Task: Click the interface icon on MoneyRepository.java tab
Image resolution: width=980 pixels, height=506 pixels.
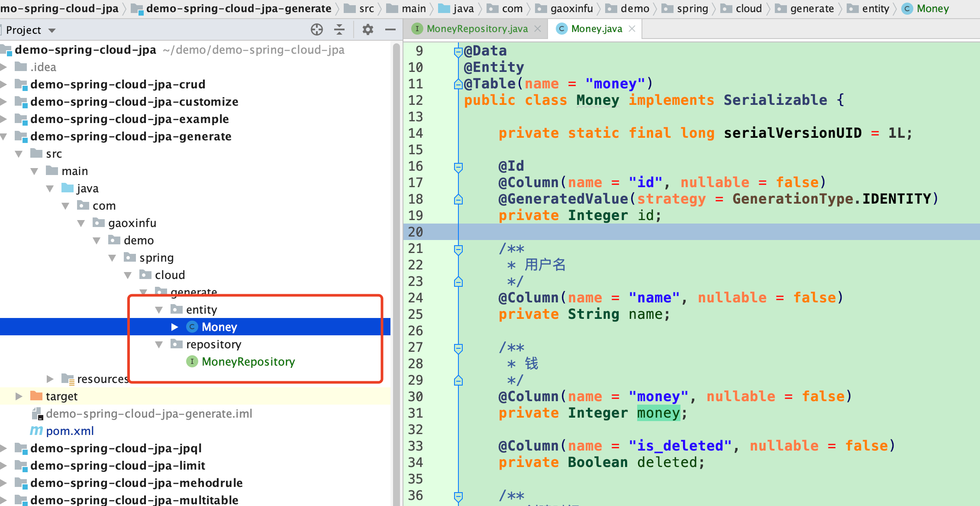Action: 417,29
